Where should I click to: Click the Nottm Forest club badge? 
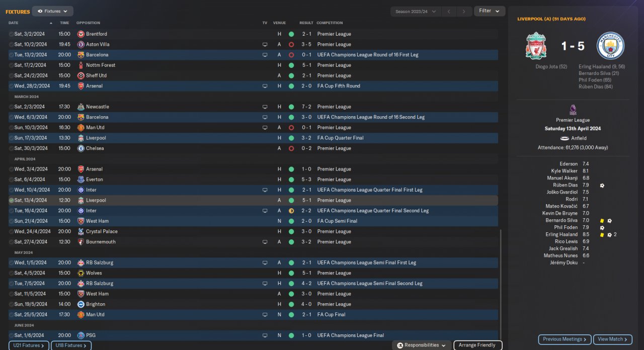pos(80,65)
